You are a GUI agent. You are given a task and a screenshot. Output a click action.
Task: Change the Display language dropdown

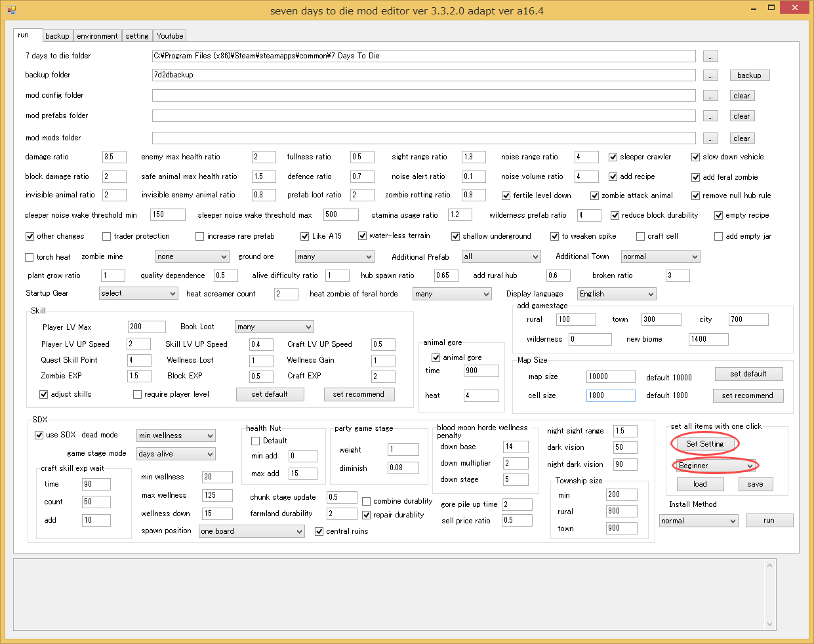(617, 294)
